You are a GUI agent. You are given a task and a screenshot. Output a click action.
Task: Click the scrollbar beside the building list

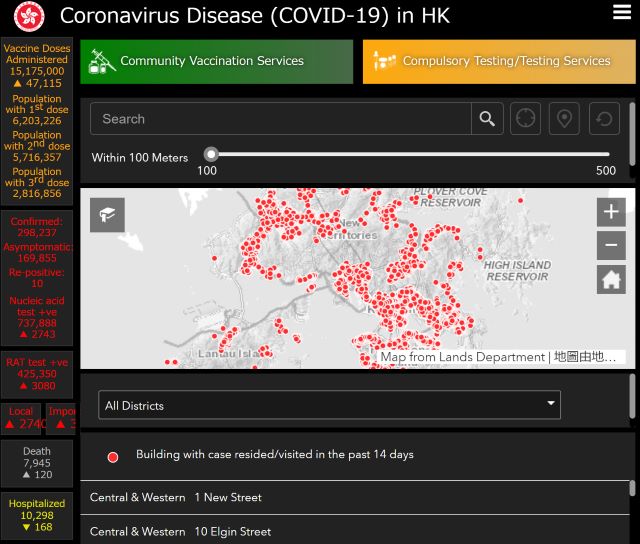click(x=632, y=488)
